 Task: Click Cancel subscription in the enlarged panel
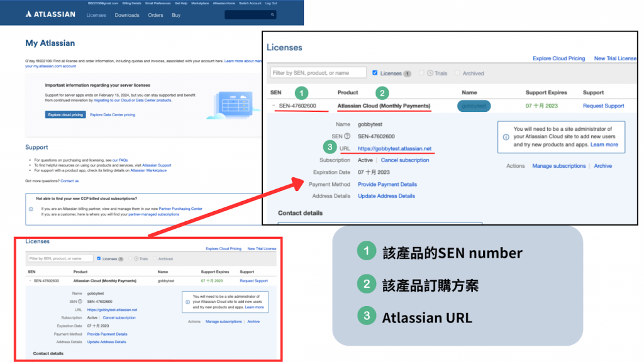[405, 160]
